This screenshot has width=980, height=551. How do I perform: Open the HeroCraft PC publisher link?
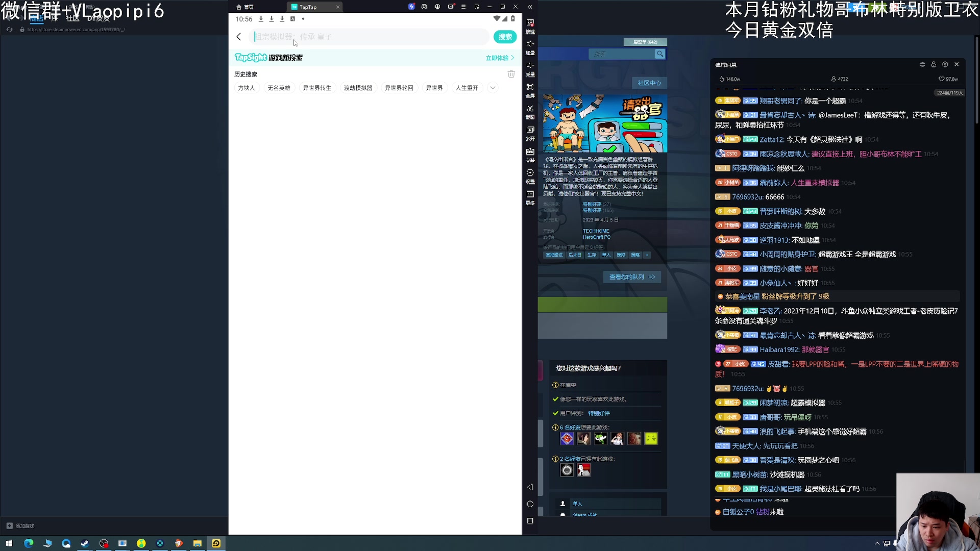(597, 237)
